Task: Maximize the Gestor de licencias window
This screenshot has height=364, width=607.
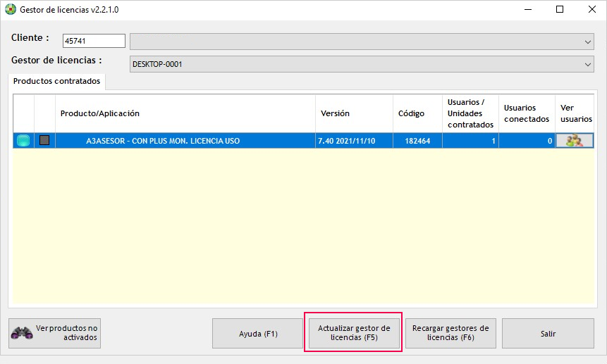Action: [x=560, y=10]
